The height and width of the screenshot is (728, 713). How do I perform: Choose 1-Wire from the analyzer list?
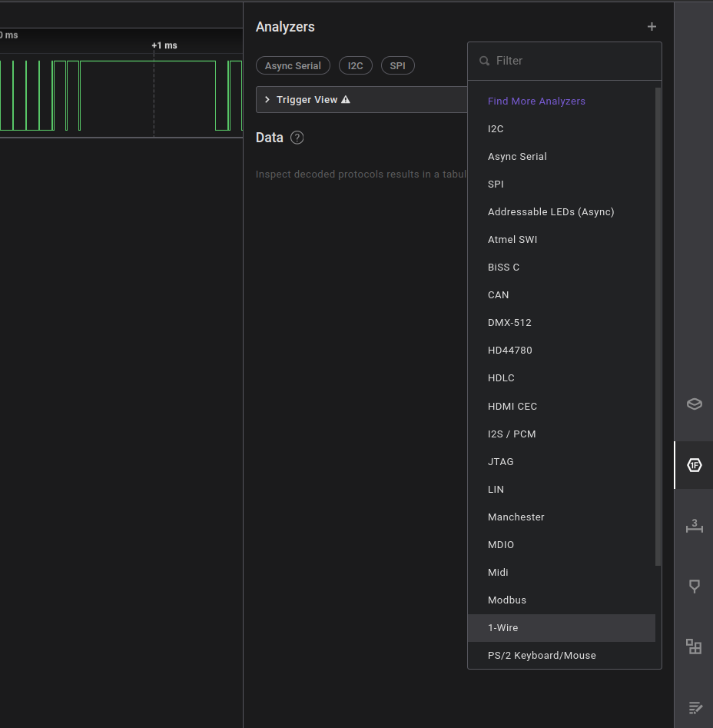503,628
